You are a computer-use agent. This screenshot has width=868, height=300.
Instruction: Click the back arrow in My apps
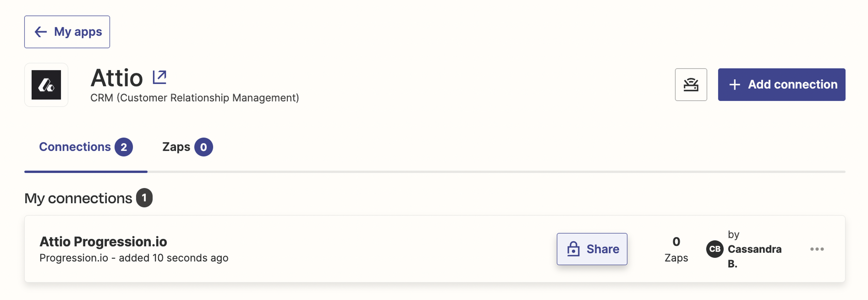click(x=41, y=32)
